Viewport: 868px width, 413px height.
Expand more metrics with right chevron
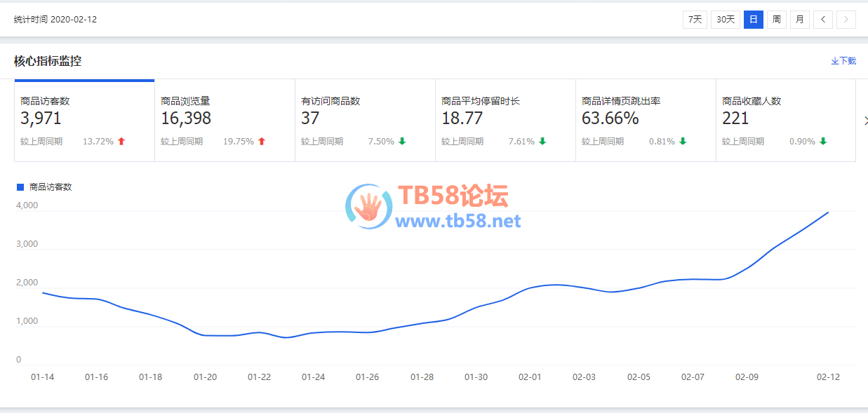865,121
